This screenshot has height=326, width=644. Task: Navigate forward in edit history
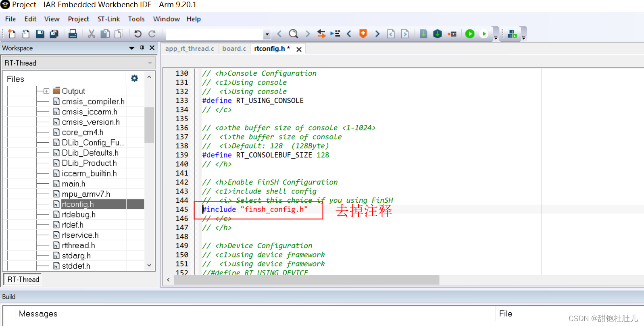(405, 34)
